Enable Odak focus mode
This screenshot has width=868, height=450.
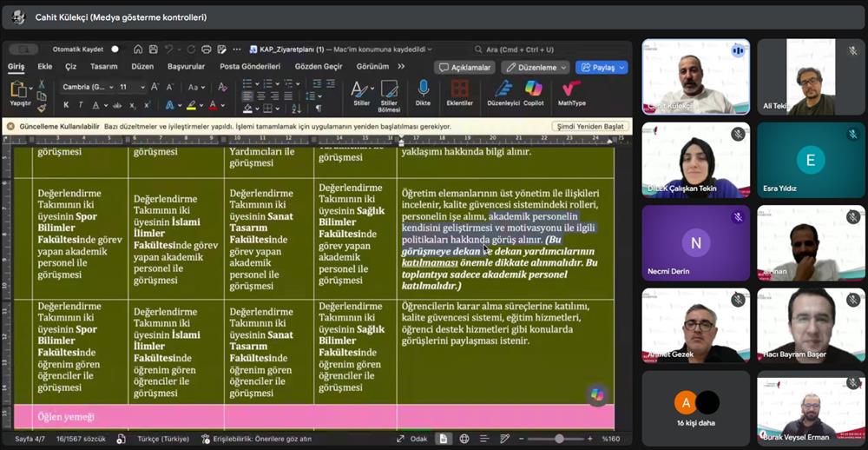[x=411, y=439]
